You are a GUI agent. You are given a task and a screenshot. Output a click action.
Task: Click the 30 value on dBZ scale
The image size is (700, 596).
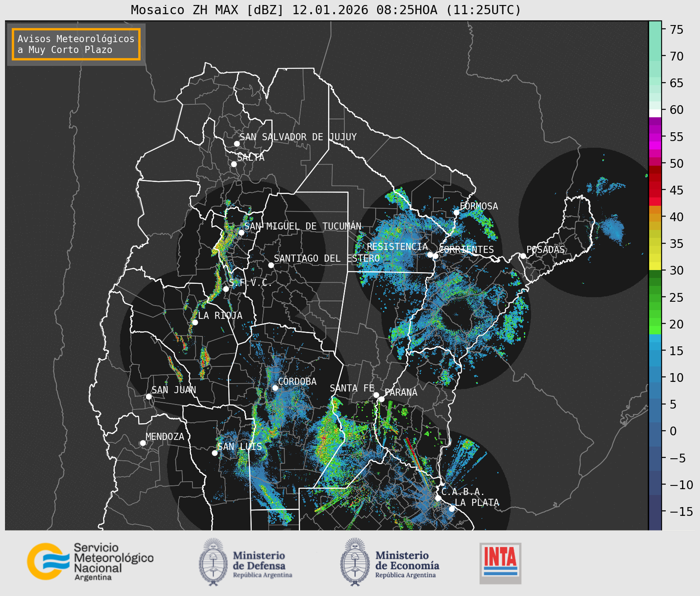click(x=677, y=270)
